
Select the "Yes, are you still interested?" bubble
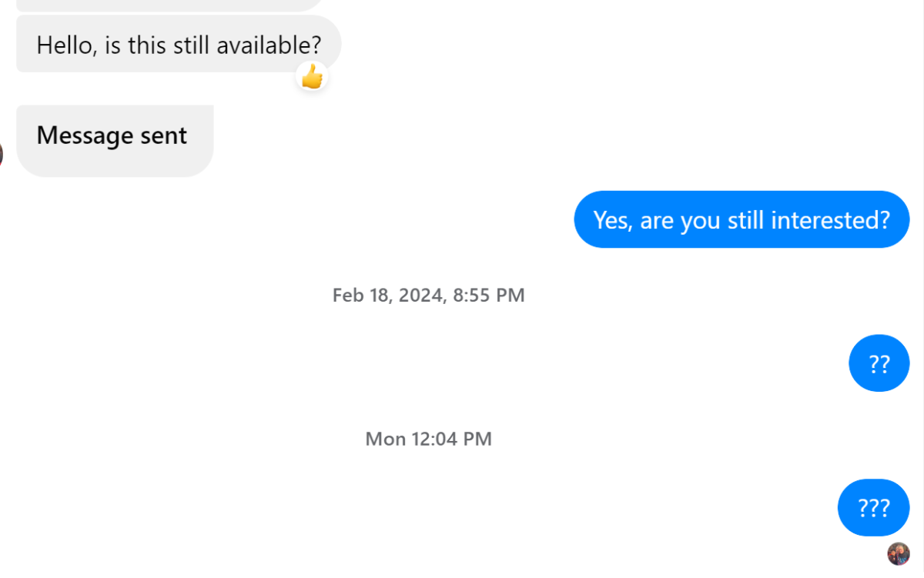[x=742, y=220]
